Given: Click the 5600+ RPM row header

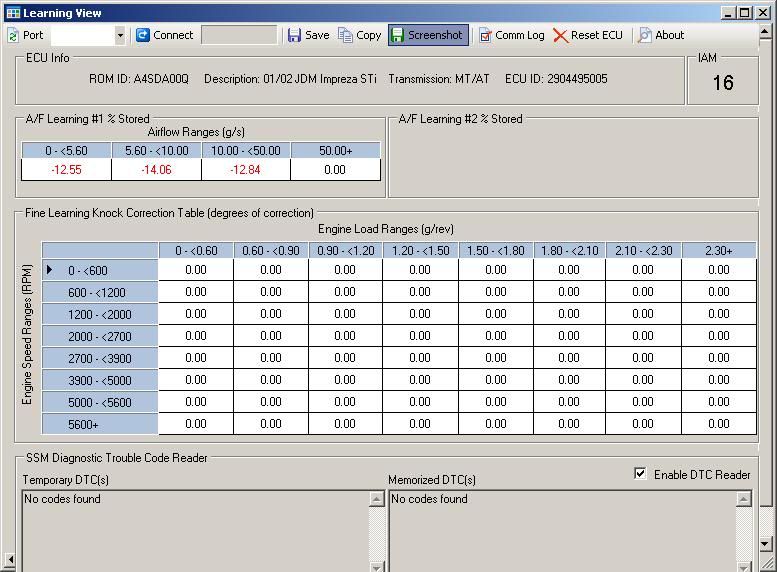Looking at the screenshot, I should [x=100, y=424].
